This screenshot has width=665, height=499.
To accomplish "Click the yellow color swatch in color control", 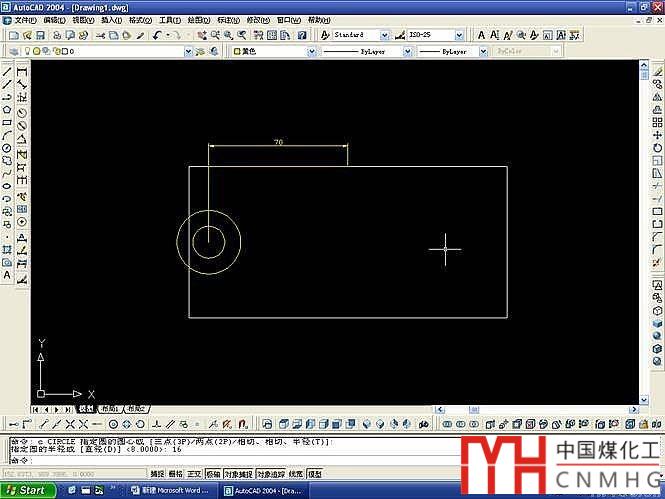I will pos(238,51).
